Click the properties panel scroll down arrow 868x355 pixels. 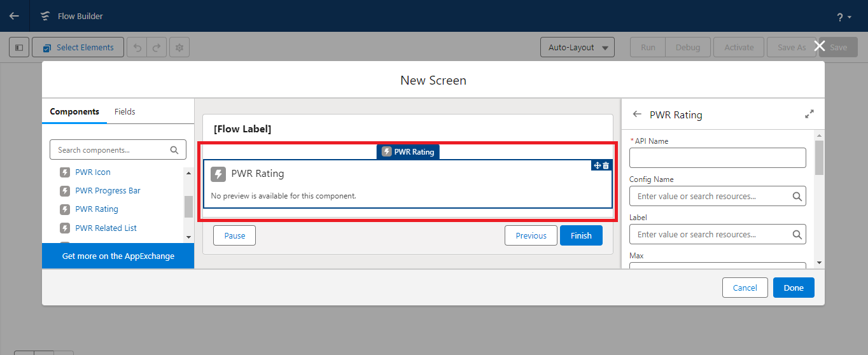coord(819,262)
